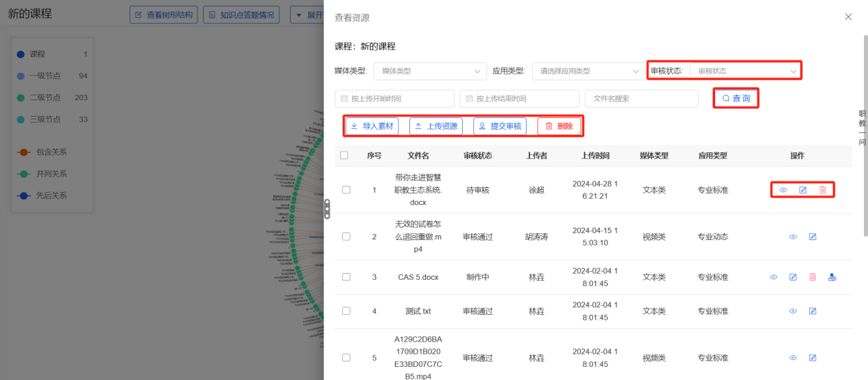
Task: Close the 查看资源 panel with X
Action: coord(848,16)
